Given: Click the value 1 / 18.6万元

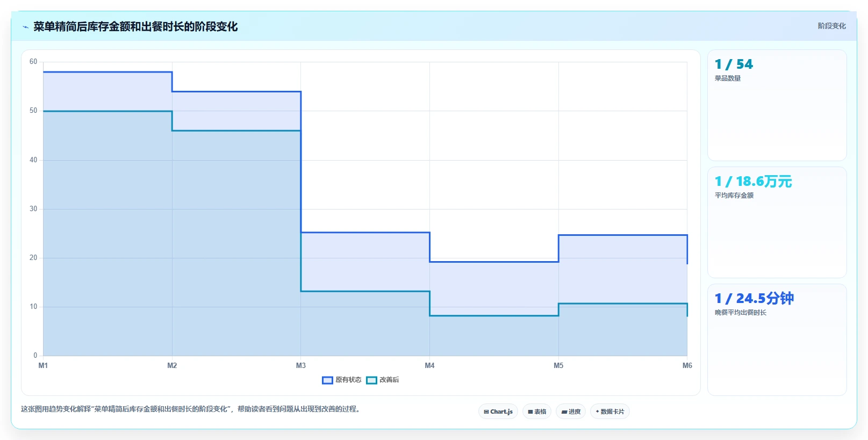Looking at the screenshot, I should 753,182.
